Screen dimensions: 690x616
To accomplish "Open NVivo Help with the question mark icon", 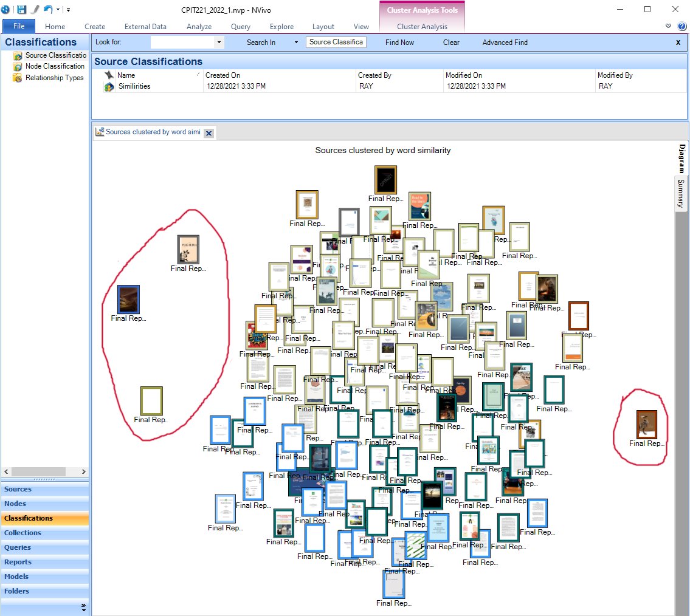I will (681, 26).
